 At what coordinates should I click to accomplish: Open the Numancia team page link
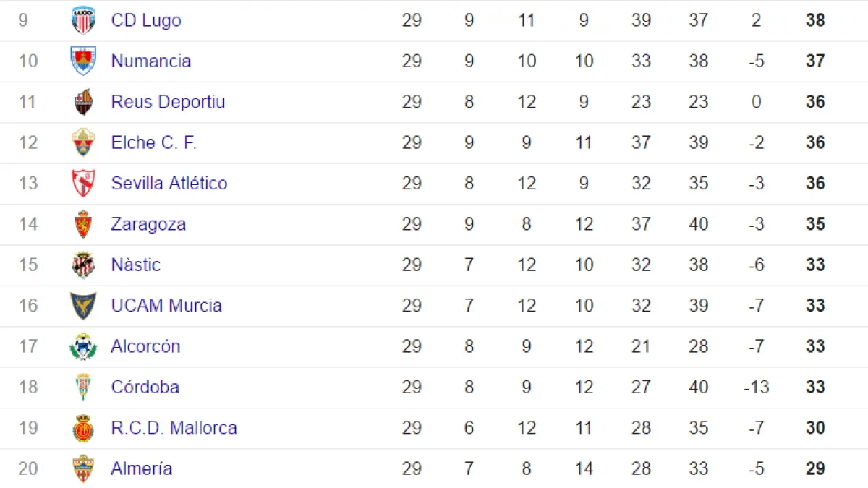point(151,61)
